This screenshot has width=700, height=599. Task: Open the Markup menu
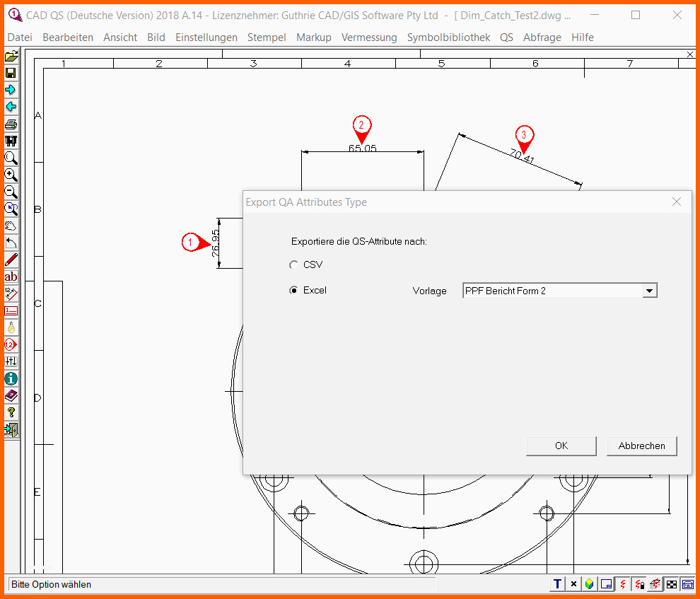point(314,37)
